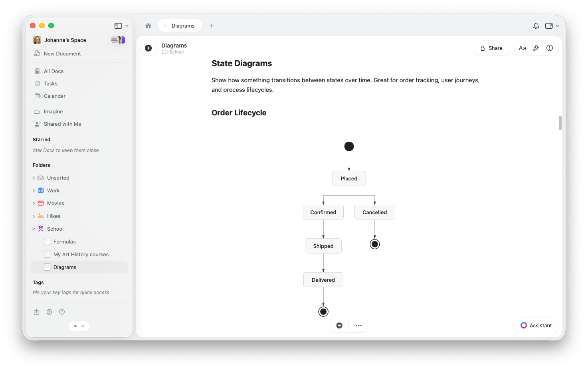588x370 pixels.
Task: Open document info via the info icon
Action: [x=550, y=48]
